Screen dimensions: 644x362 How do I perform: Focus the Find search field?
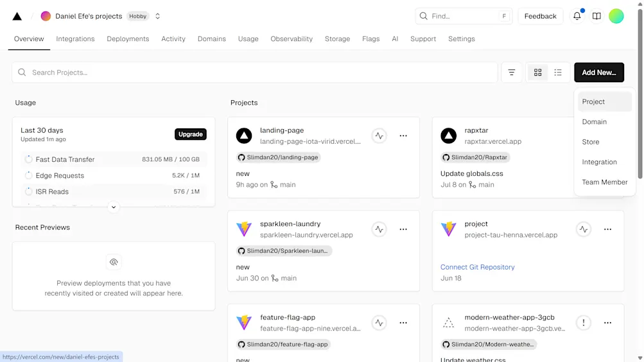464,16
